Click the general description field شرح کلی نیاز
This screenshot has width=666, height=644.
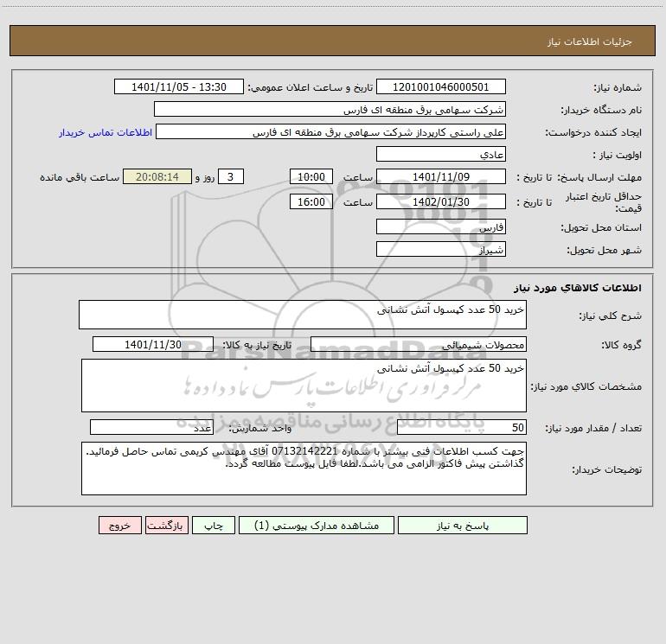(303, 315)
